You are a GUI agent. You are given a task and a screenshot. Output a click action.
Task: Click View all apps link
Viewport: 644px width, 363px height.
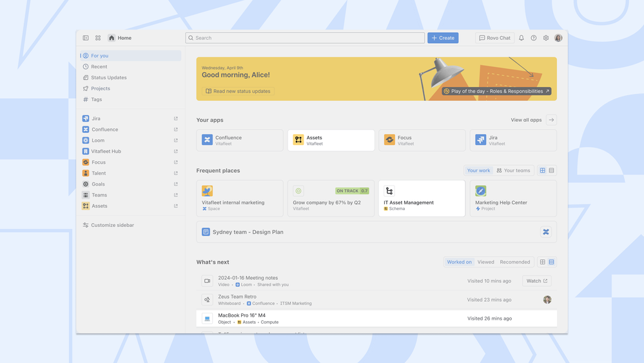[x=526, y=120]
